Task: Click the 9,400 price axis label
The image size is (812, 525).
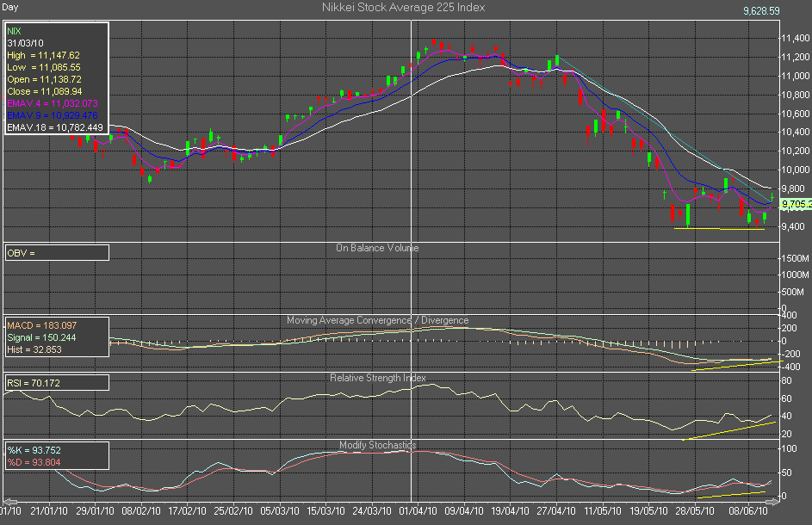Action: click(x=793, y=226)
